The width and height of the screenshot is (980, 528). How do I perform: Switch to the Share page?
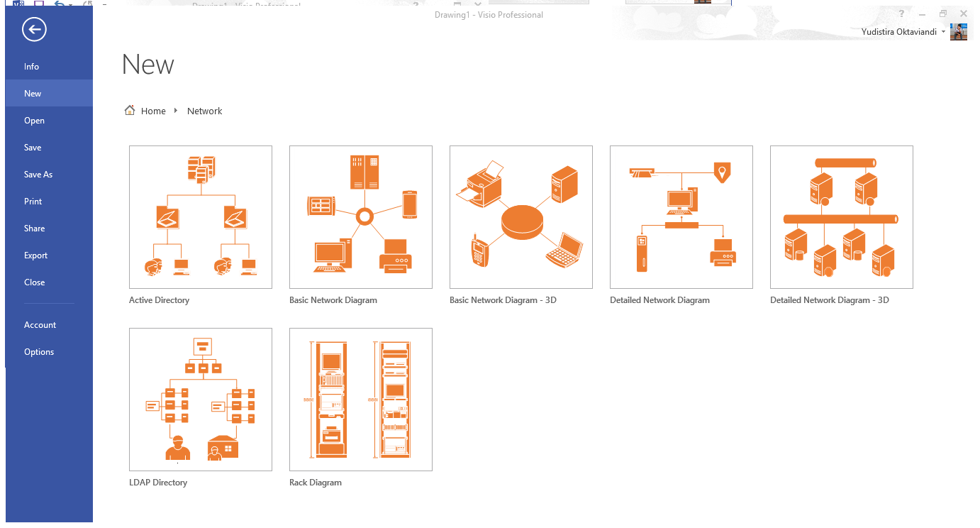tap(34, 228)
